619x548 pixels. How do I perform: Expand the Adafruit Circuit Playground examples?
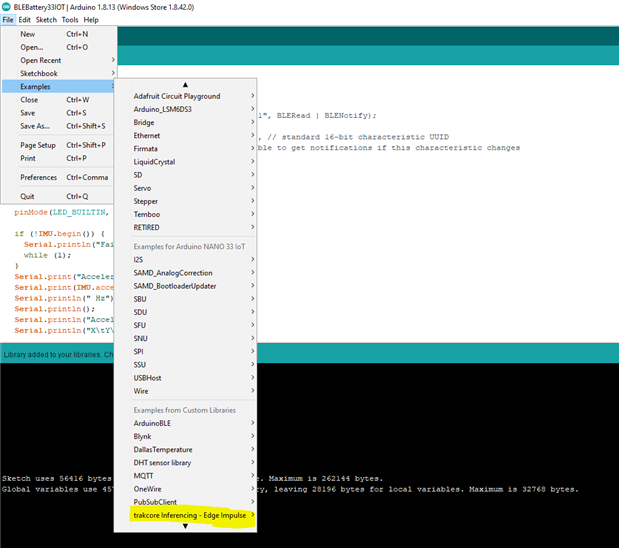click(x=177, y=96)
